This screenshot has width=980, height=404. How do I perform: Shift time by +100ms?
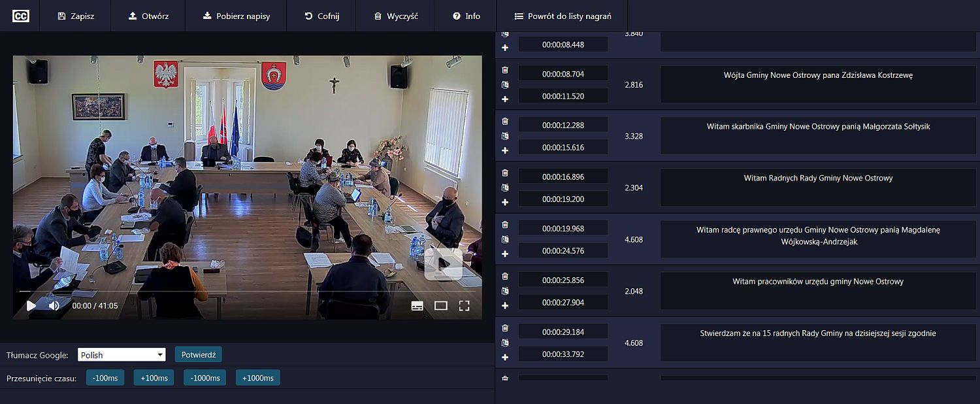pos(154,378)
